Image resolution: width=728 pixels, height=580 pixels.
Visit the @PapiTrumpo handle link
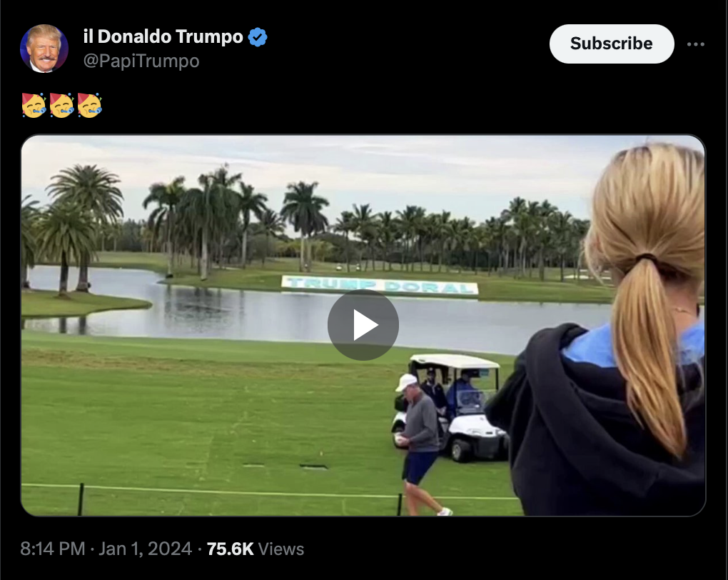[141, 61]
